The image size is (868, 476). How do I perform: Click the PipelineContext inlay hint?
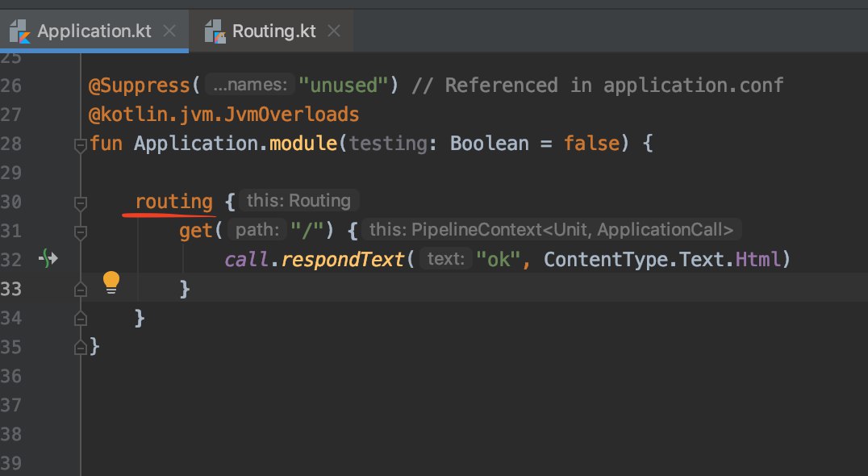coord(551,229)
